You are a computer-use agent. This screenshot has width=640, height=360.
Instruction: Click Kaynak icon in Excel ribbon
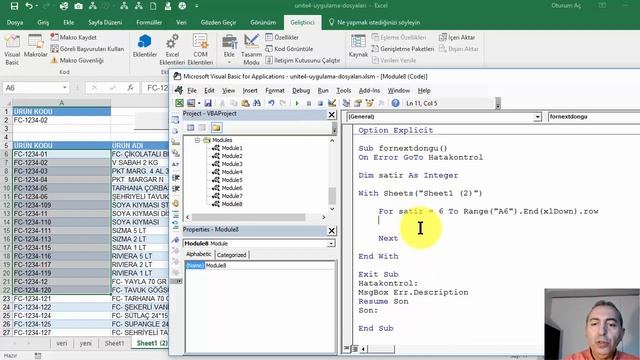click(358, 46)
